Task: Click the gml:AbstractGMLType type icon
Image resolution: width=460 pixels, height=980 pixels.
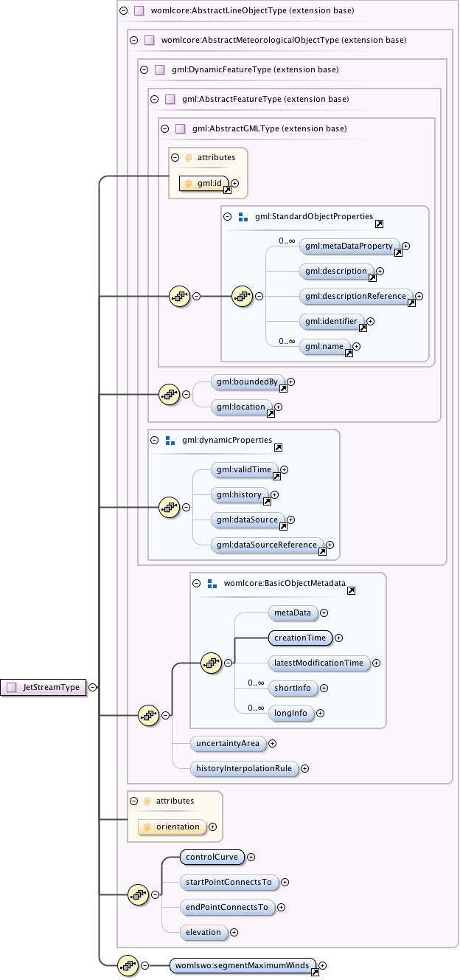Action: pos(180,128)
